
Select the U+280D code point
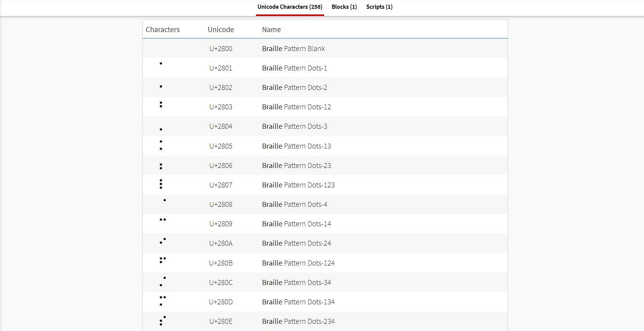coord(221,302)
